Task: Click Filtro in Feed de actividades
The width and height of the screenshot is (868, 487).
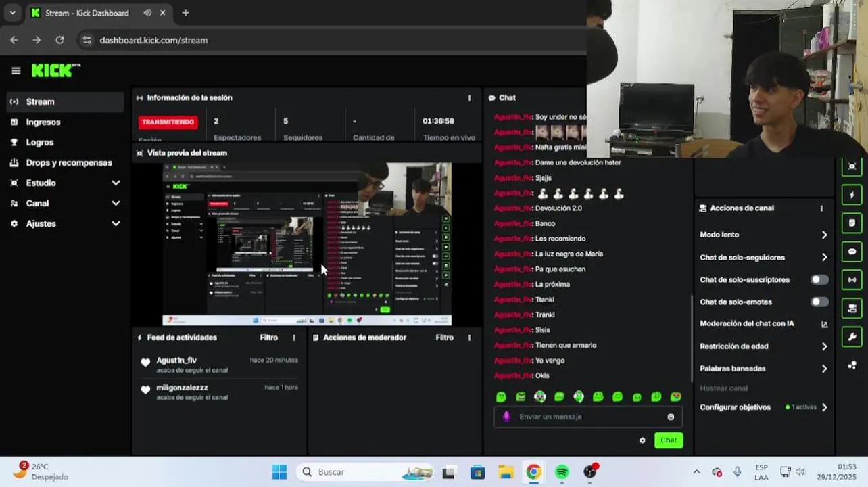Action: point(269,338)
